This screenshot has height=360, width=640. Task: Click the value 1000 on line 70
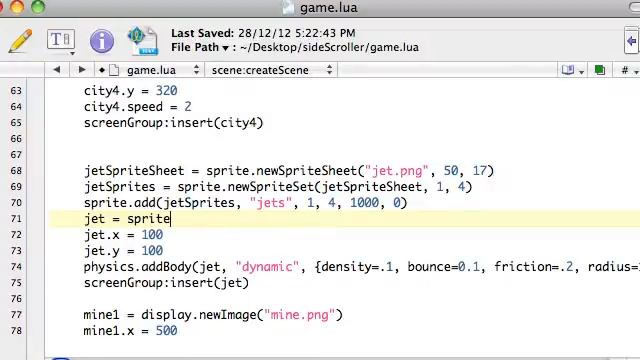[364, 203]
